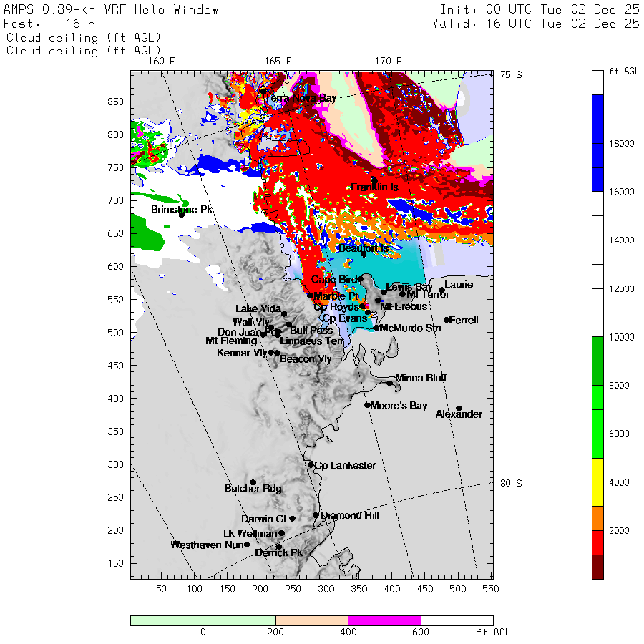The height and width of the screenshot is (644, 644).
Task: Click the Moore's Bay label
Action: click(x=399, y=406)
